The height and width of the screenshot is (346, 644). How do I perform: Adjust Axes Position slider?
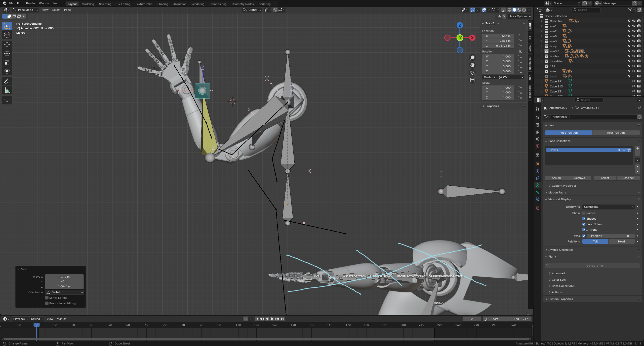coord(611,236)
